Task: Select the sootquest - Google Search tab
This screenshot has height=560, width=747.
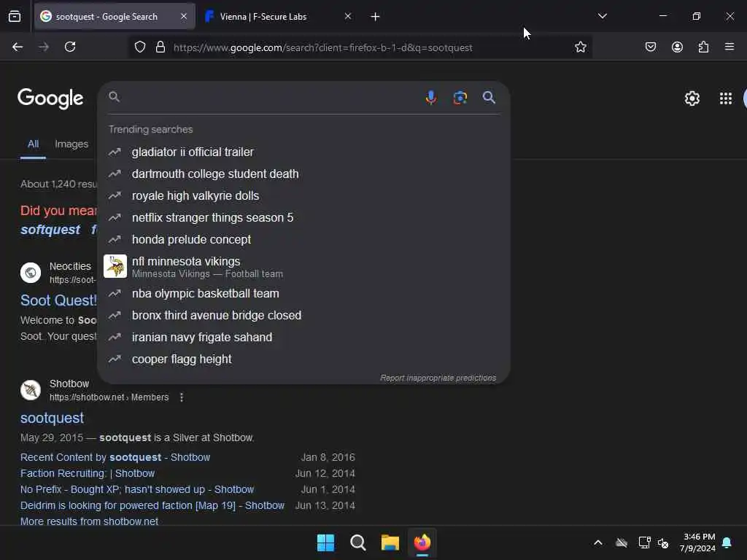Action: point(115,16)
